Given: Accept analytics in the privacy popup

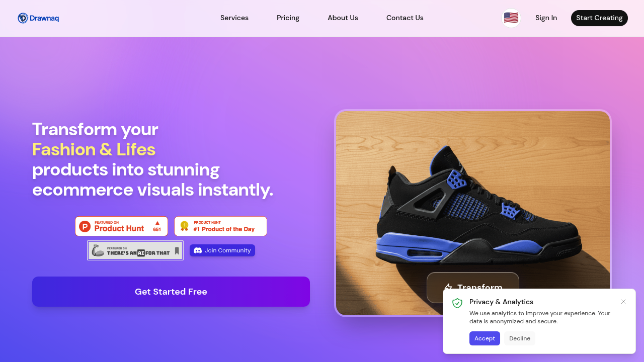Looking at the screenshot, I should [x=485, y=338].
